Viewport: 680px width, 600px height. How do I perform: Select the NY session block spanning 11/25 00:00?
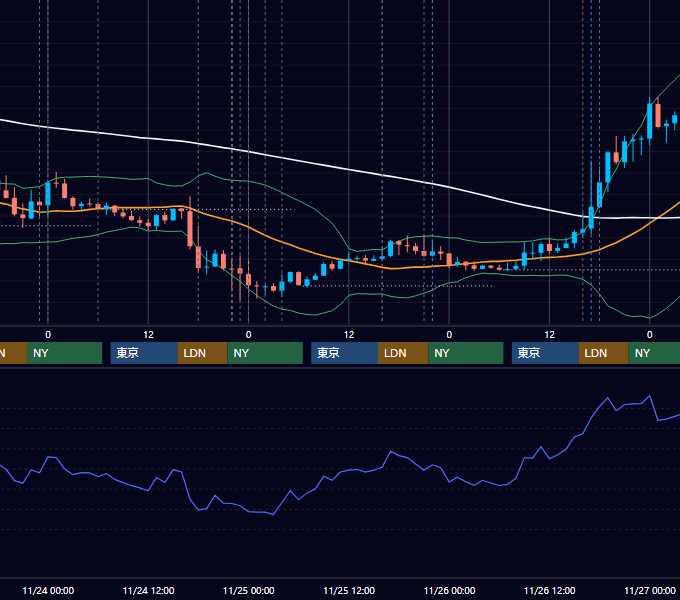[265, 353]
